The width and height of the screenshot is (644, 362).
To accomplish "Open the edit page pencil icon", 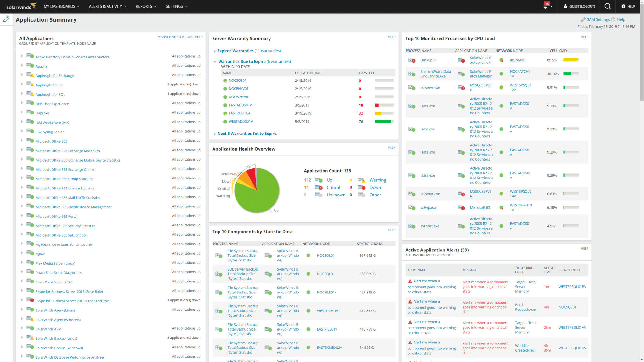I will 6,19.
